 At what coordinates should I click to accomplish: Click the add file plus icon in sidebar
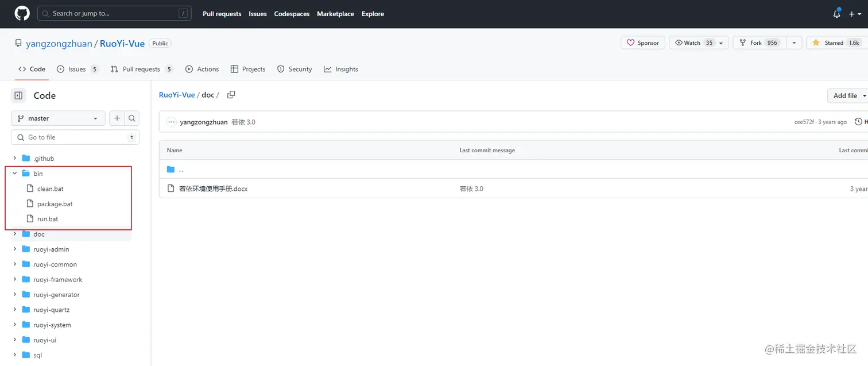[x=117, y=118]
